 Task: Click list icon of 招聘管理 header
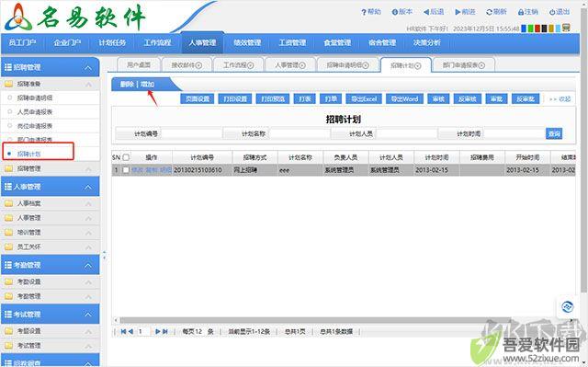[x=8, y=67]
